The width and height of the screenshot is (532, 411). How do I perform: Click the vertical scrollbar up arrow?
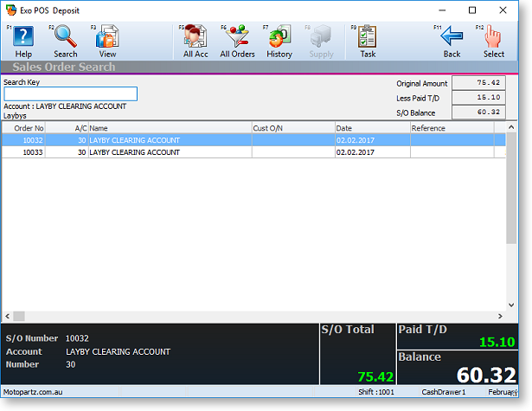[511, 127]
